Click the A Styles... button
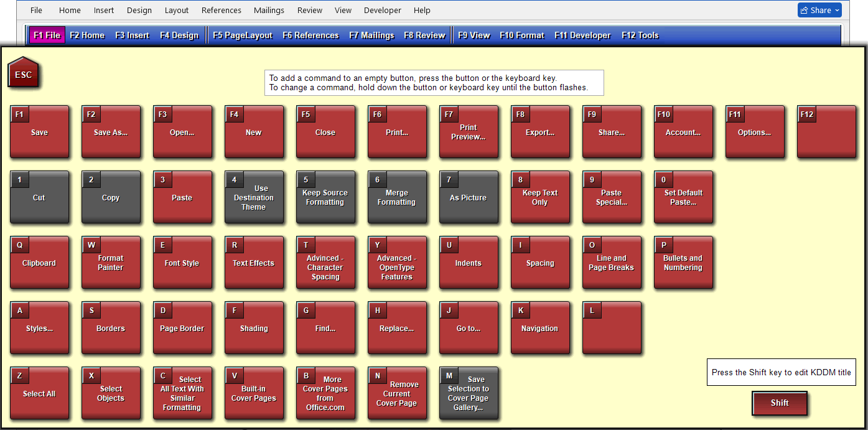 (39, 328)
